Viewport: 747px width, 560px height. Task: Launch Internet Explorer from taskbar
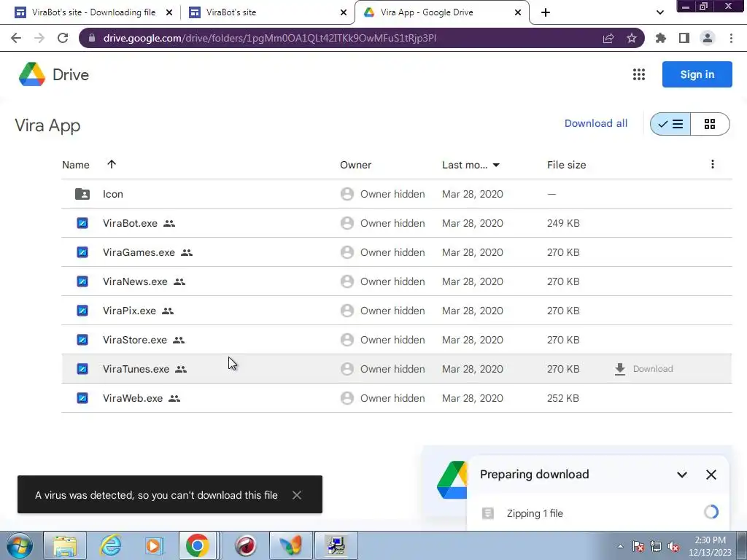[110, 545]
